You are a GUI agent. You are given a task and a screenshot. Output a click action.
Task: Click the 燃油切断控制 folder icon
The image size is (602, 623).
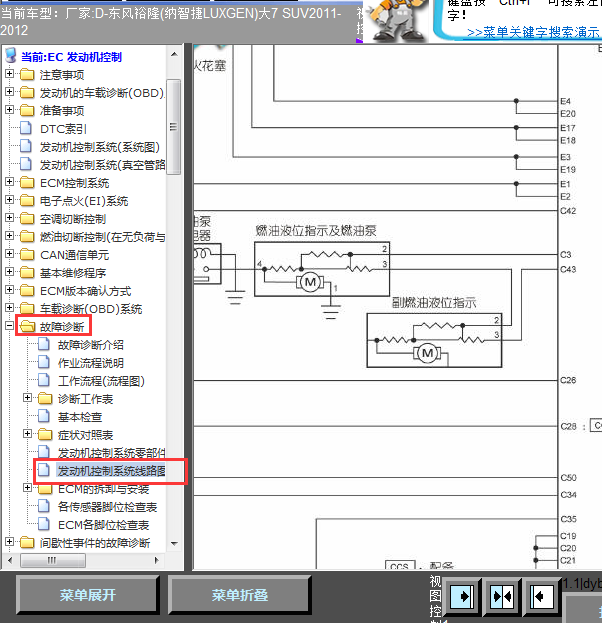pyautogui.click(x=27, y=236)
